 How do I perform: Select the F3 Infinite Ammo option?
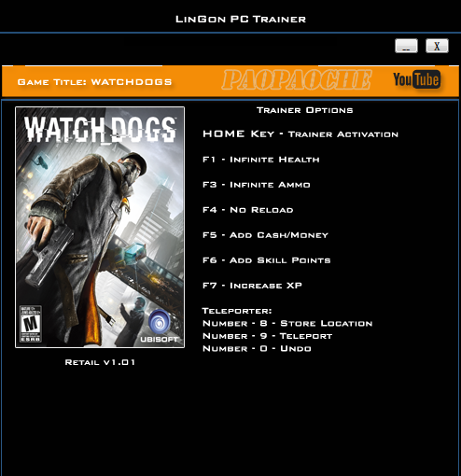click(257, 185)
